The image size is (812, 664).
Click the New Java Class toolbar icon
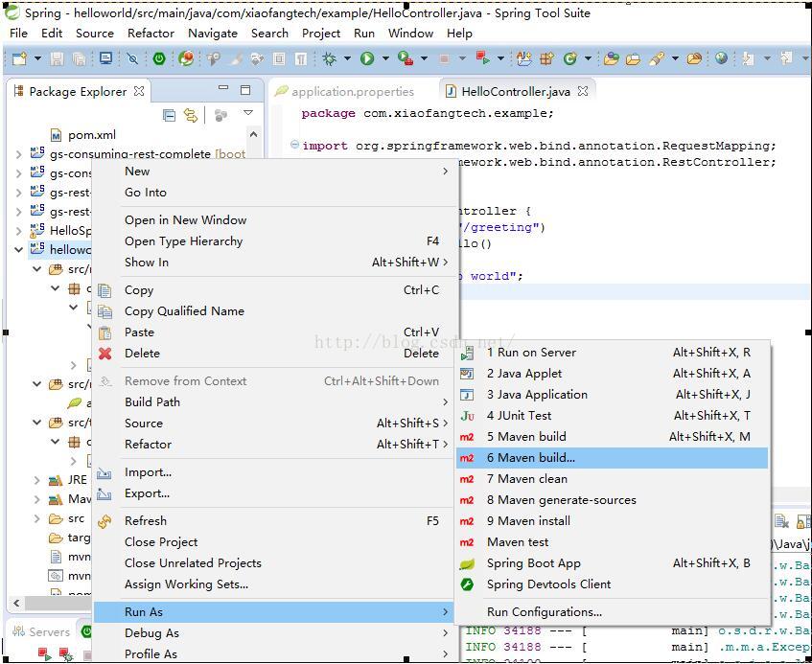pos(570,58)
